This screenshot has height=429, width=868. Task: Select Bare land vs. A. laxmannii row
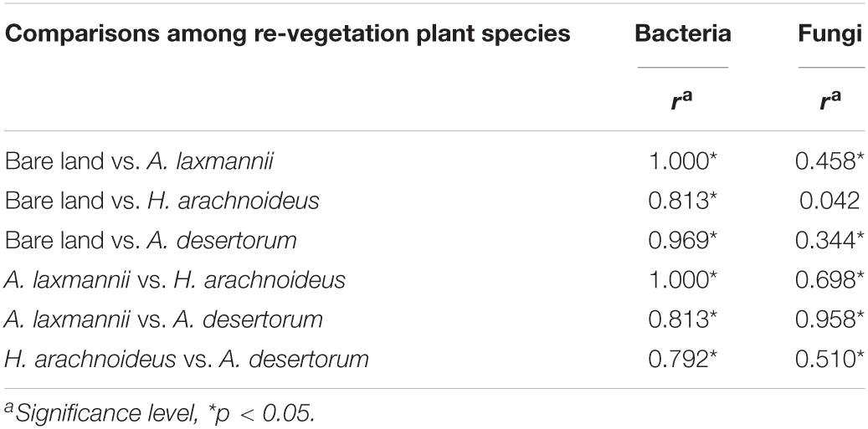coord(434,161)
